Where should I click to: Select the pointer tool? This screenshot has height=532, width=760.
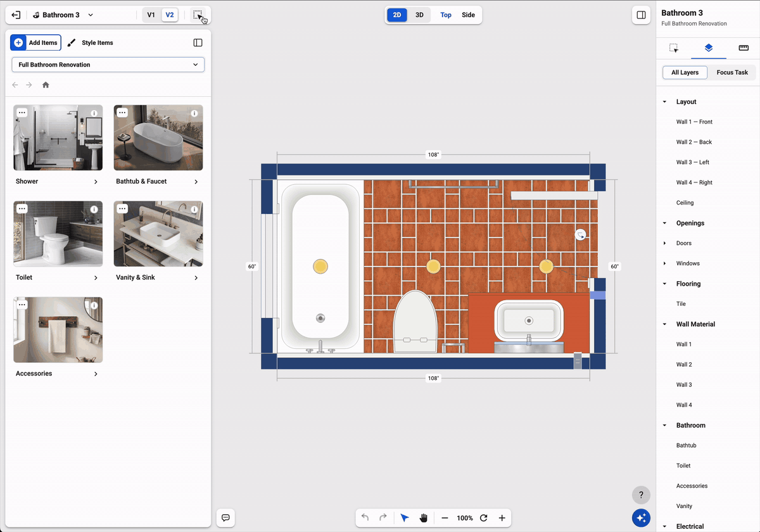405,518
